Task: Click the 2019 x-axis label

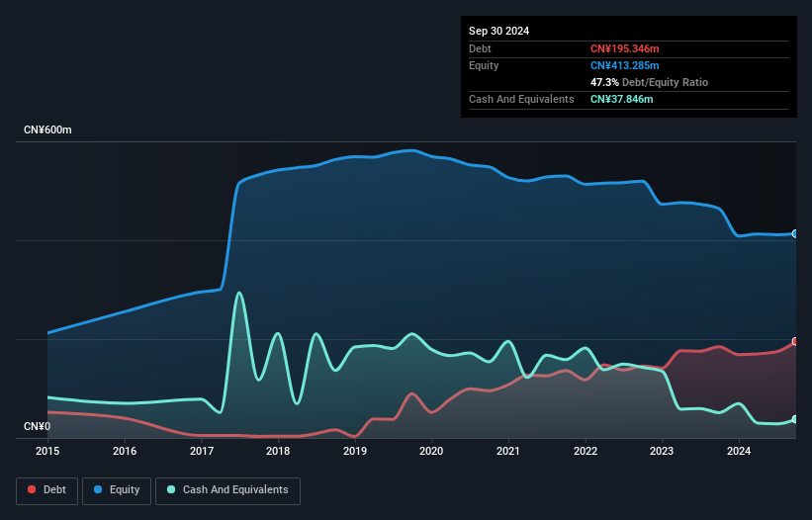Action: tap(355, 451)
